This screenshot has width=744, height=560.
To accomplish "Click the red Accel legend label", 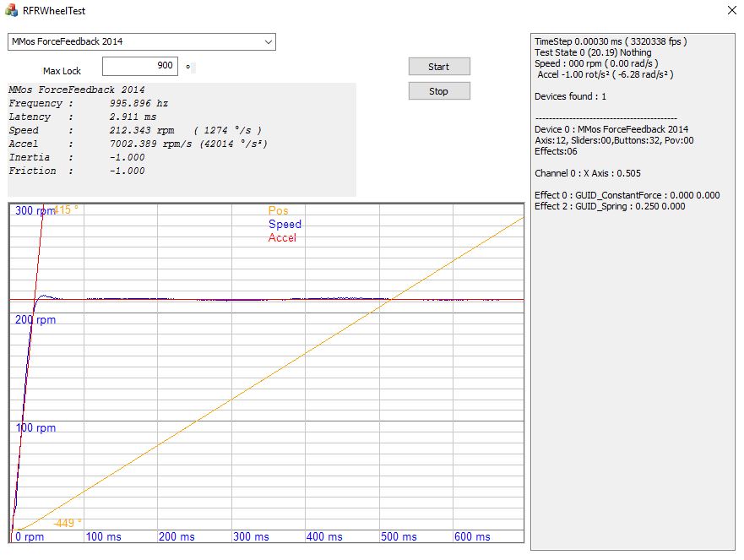I will [282, 238].
